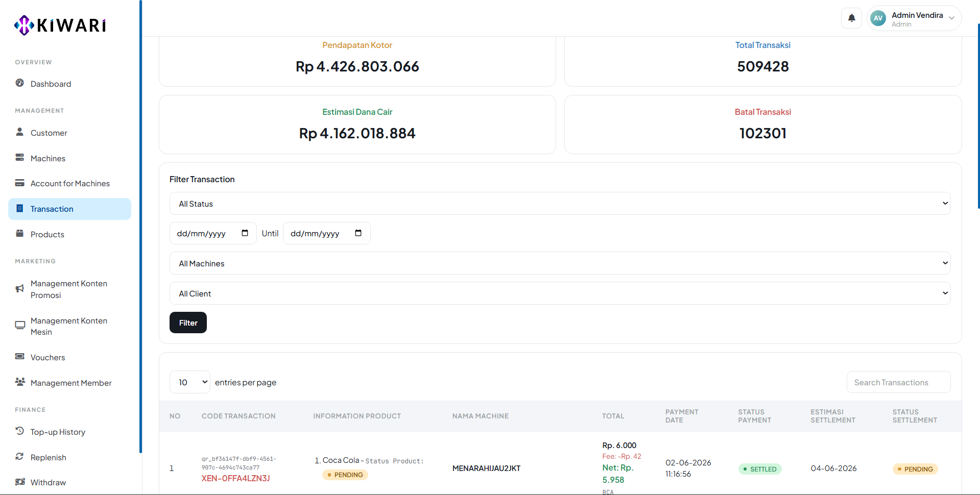980x495 pixels.
Task: Open the start date calendar picker icon
Action: (x=245, y=233)
